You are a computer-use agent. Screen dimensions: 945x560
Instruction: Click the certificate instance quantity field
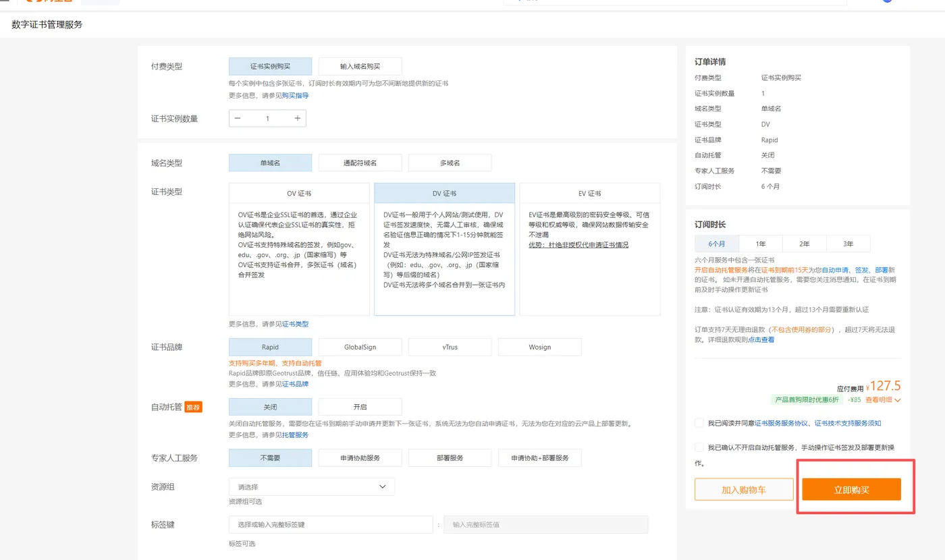[267, 119]
